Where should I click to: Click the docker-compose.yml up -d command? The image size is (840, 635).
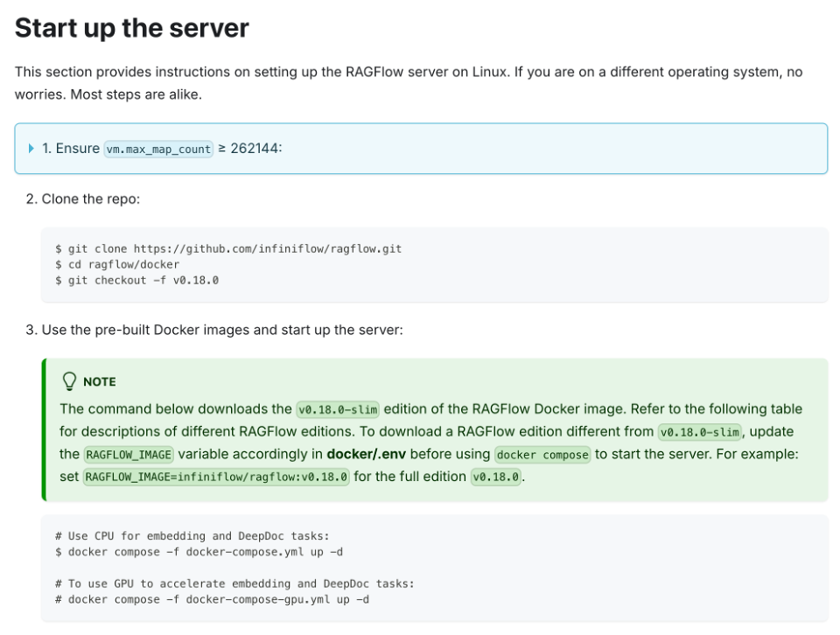(x=199, y=552)
